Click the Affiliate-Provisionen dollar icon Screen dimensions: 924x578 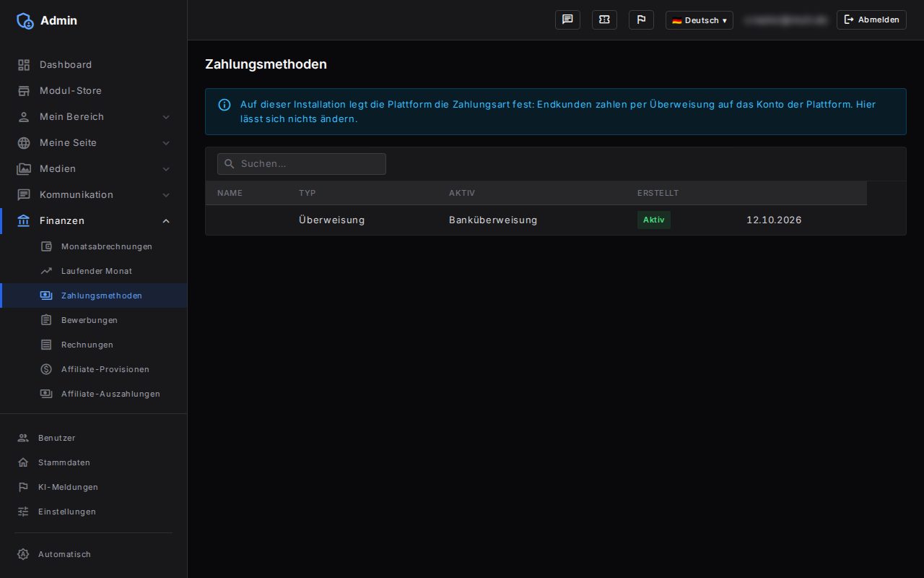[46, 369]
